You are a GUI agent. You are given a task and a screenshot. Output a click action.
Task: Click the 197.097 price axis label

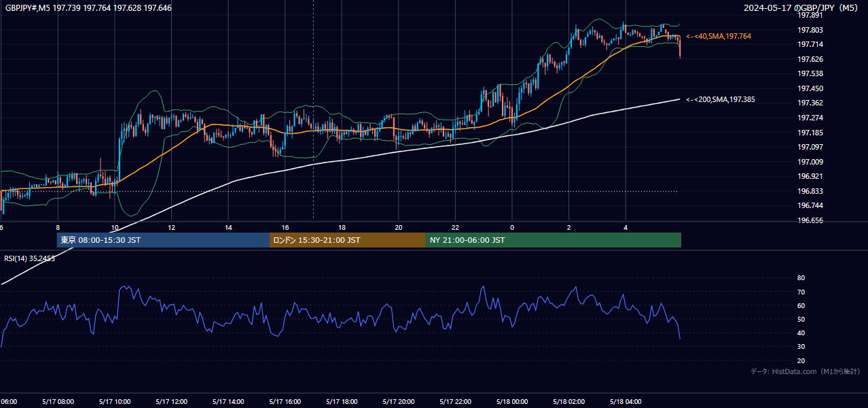810,147
